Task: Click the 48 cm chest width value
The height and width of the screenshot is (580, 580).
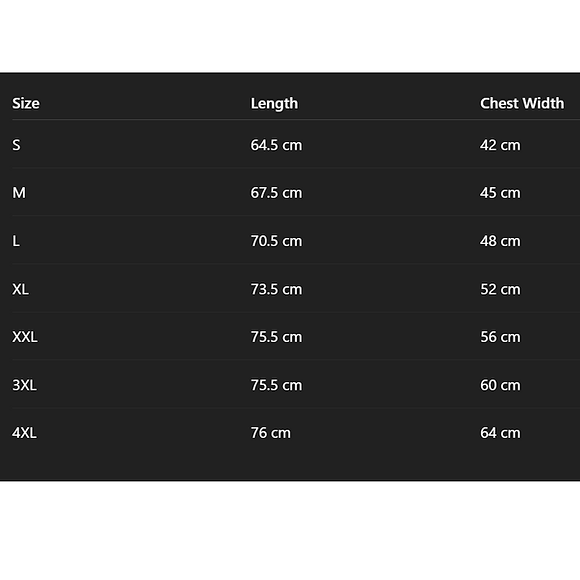Action: click(500, 241)
